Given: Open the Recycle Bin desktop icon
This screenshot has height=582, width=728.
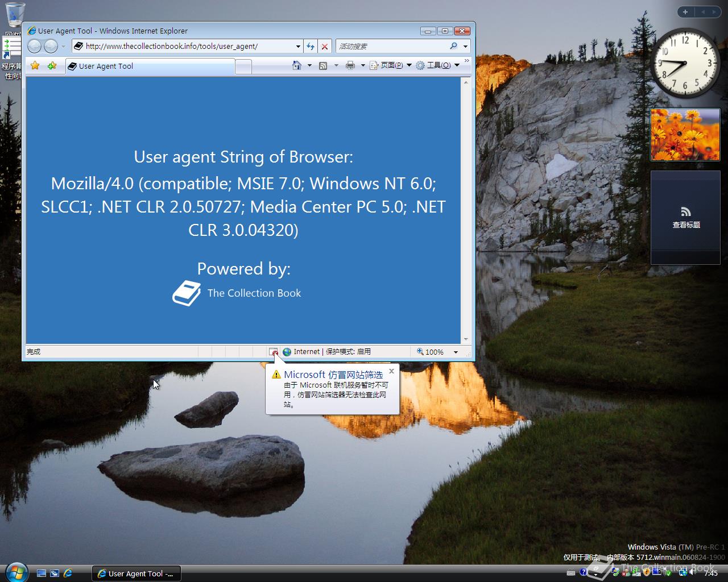Looking at the screenshot, I should (x=15, y=15).
